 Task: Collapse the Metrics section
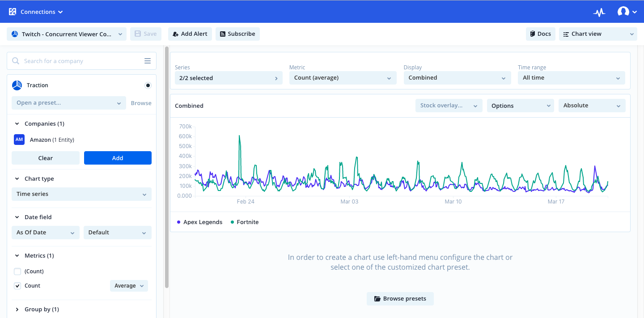17,256
